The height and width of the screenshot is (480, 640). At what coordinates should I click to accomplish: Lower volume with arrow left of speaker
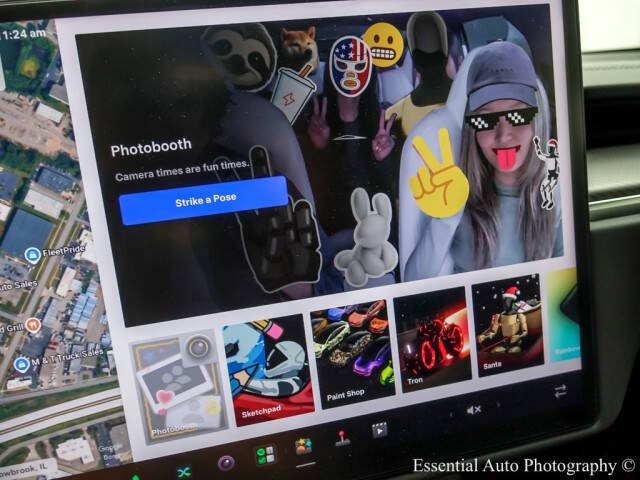450,415
